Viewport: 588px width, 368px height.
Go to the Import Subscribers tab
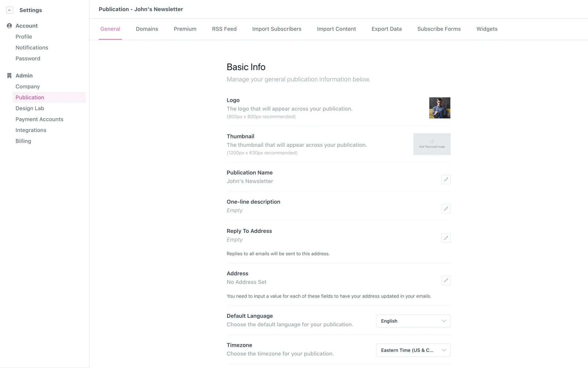(277, 29)
